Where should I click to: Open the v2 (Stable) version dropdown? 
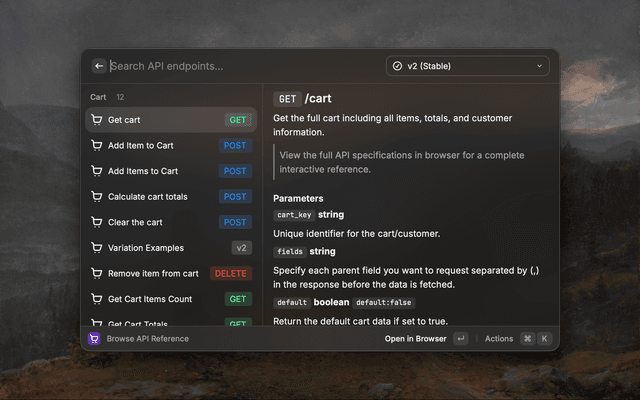click(x=468, y=66)
